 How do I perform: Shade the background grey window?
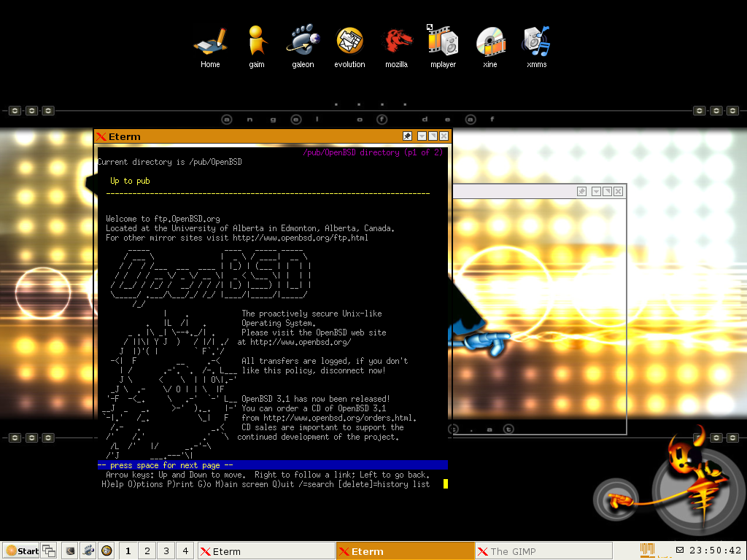click(596, 192)
